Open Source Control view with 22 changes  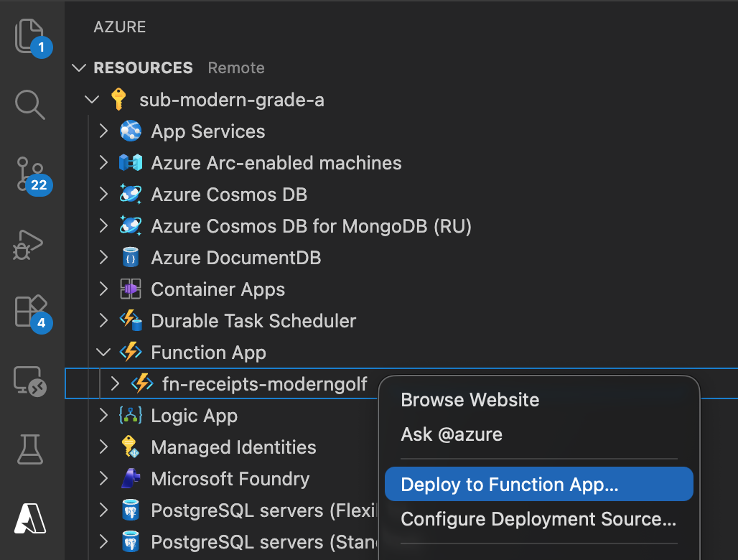tap(31, 174)
